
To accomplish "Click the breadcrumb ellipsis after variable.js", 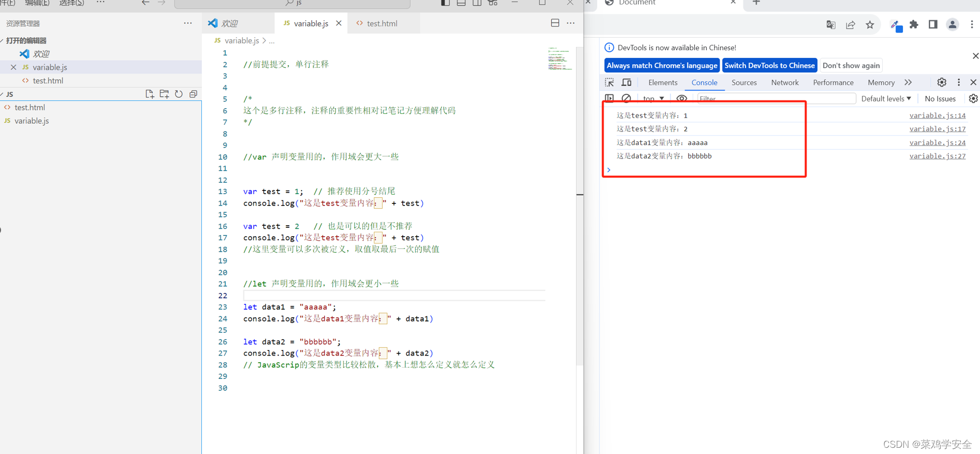I will (272, 40).
